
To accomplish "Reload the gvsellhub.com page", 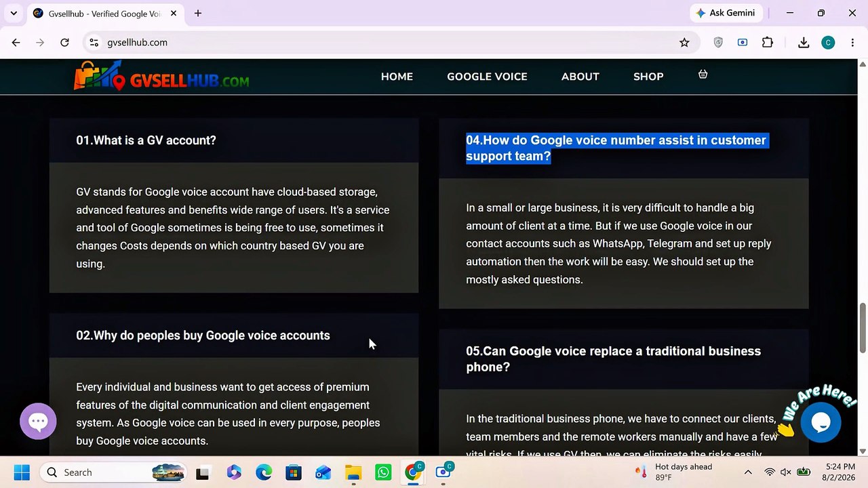I will point(64,42).
